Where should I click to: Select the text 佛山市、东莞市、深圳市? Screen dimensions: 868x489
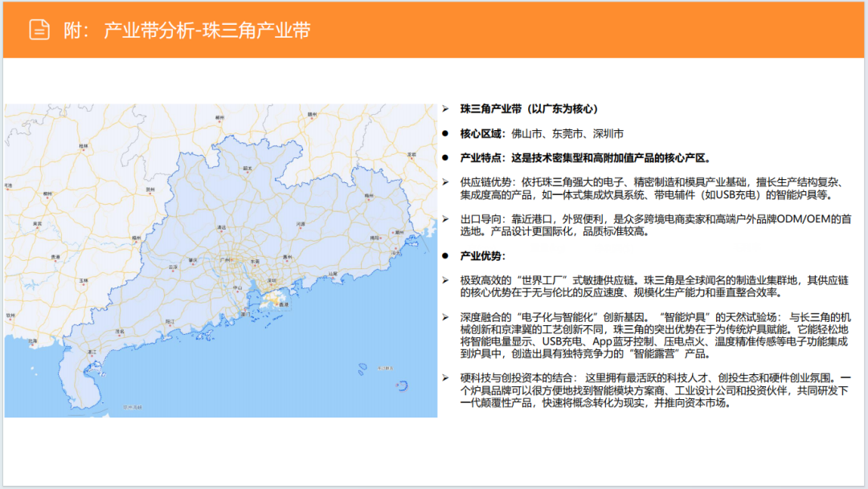pyautogui.click(x=567, y=133)
